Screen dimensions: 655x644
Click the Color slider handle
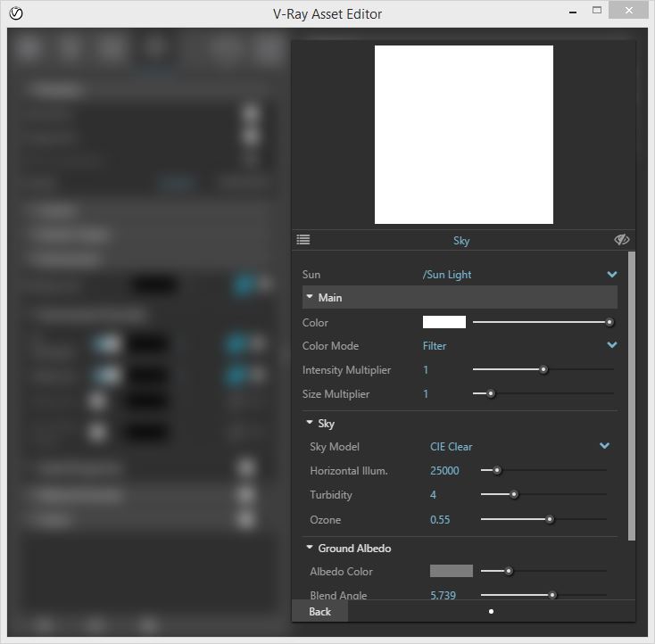609,322
